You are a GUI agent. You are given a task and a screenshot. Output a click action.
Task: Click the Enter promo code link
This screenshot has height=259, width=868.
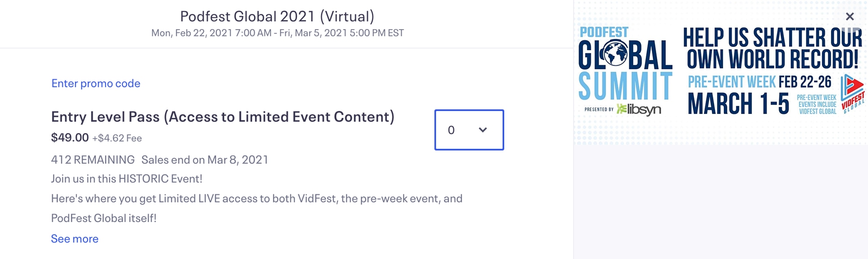96,83
